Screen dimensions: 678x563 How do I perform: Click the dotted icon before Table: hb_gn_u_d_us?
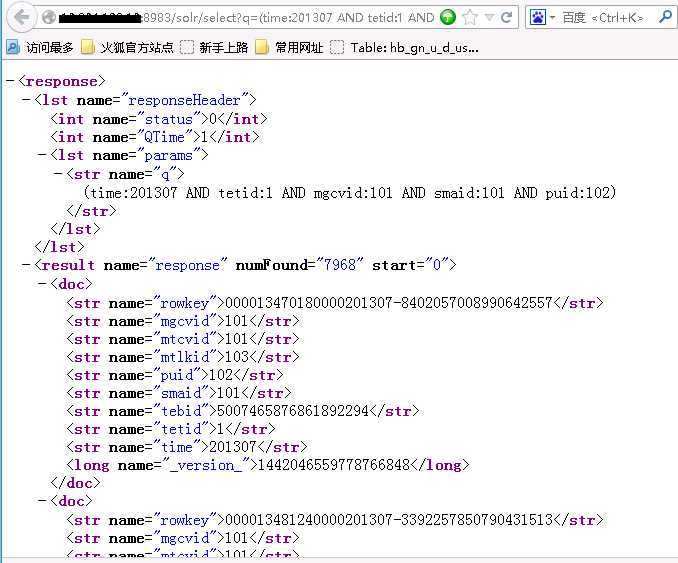(x=337, y=47)
